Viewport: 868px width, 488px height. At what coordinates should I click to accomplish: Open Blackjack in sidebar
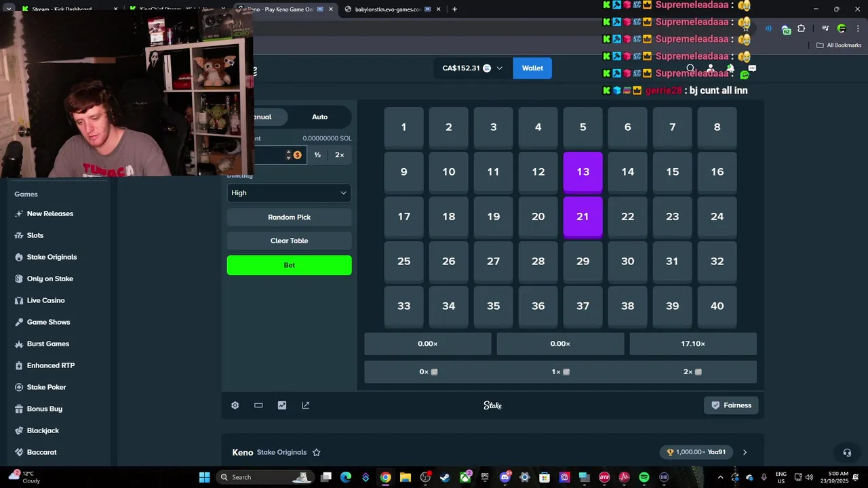37,430
